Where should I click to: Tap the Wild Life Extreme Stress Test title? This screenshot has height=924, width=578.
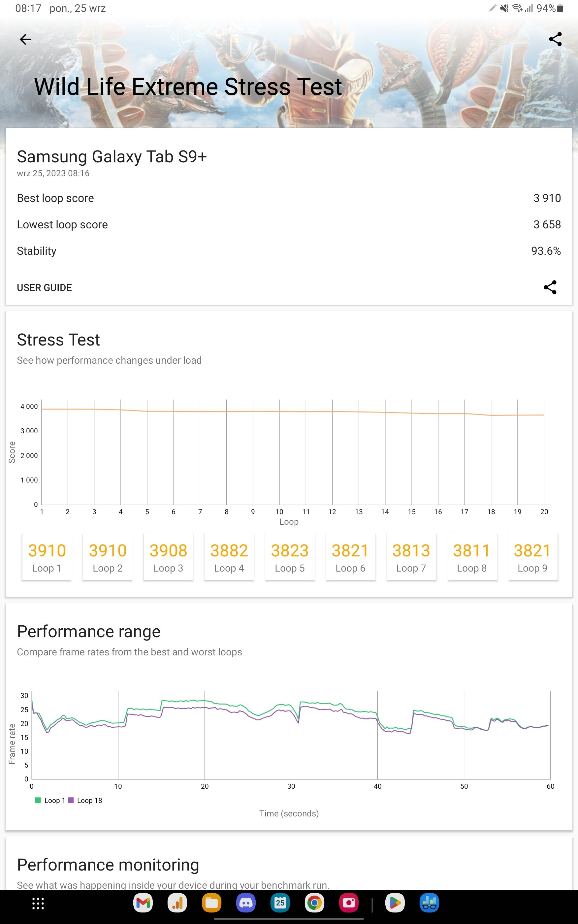tap(188, 87)
